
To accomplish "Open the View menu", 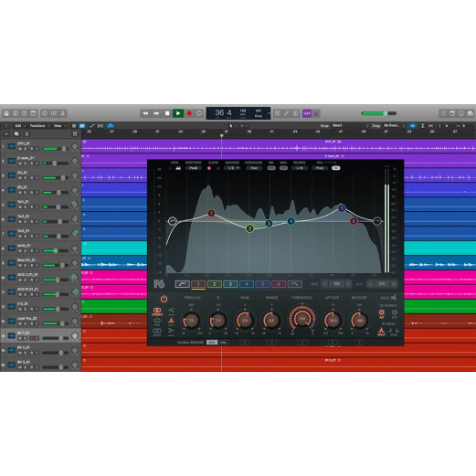I will pos(59,126).
